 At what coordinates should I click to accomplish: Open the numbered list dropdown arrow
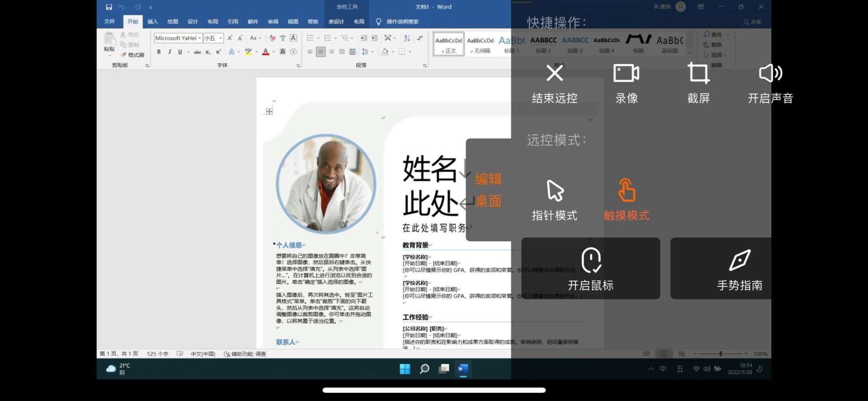pyautogui.click(x=335, y=38)
